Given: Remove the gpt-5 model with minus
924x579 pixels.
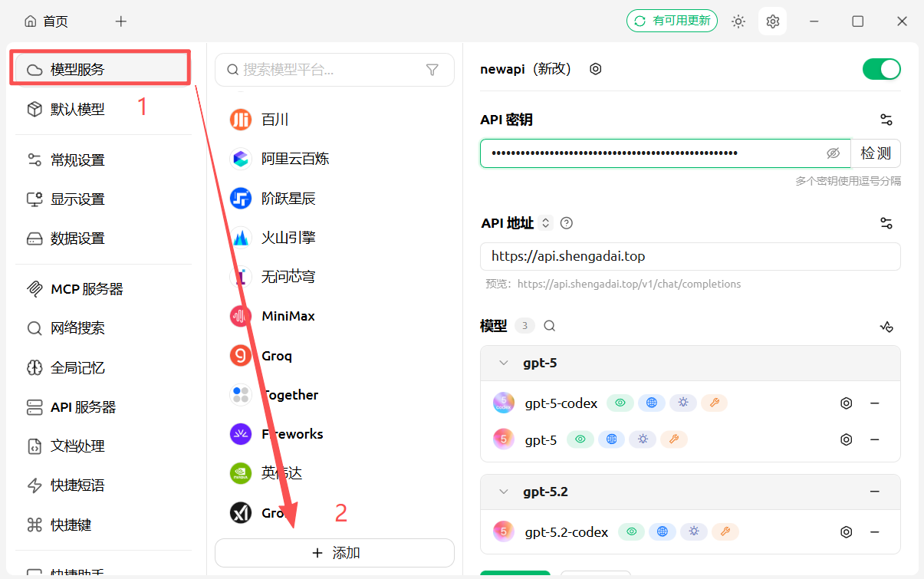Looking at the screenshot, I should [x=874, y=439].
